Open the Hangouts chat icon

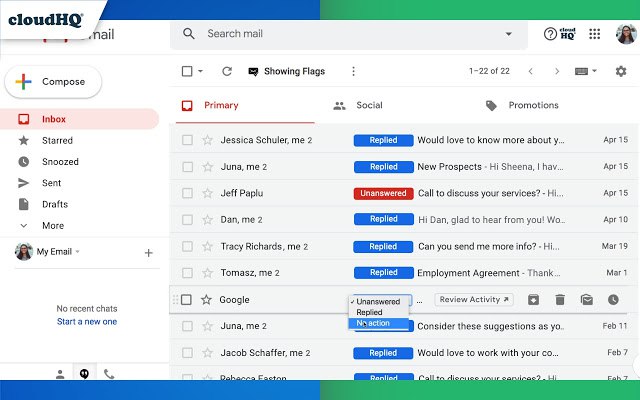(84, 374)
